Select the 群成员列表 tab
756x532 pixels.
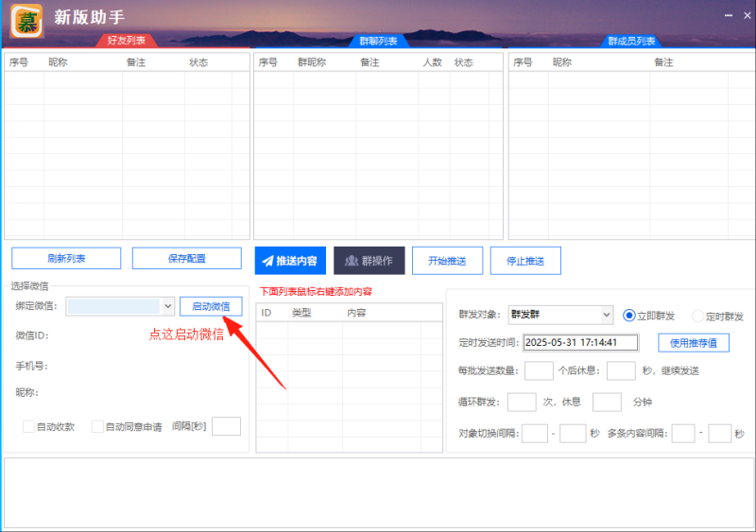coord(631,41)
